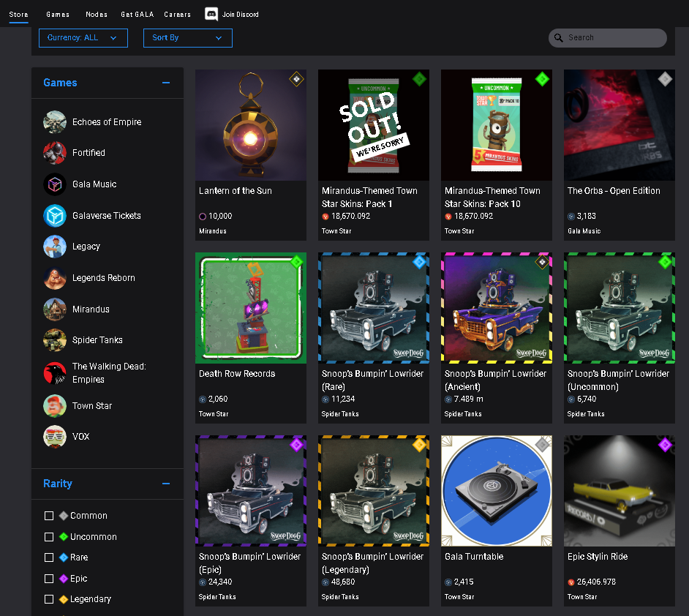Click the search magnifier icon
Screen dimensions: 689x616
(x=559, y=38)
